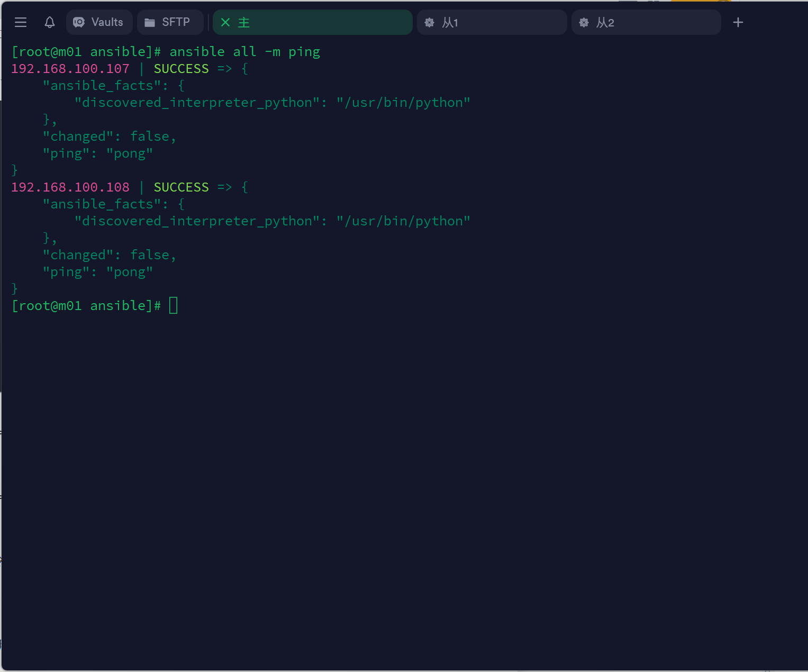Click the IP address 192.168.100.108
The width and height of the screenshot is (808, 672).
click(70, 187)
